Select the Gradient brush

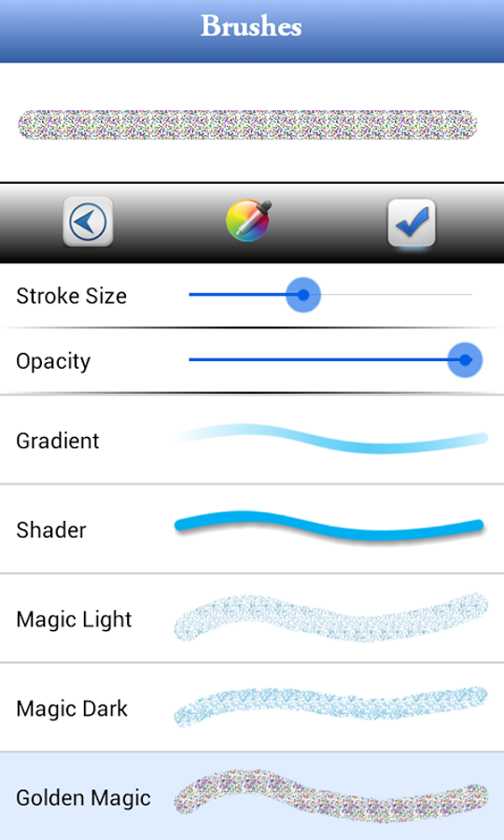pyautogui.click(x=252, y=440)
